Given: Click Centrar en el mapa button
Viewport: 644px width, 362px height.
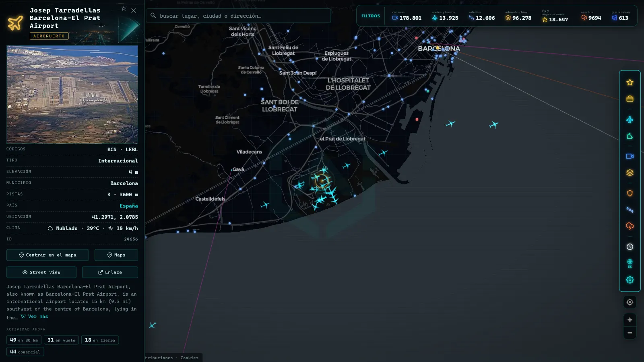Looking at the screenshot, I should pos(47,255).
